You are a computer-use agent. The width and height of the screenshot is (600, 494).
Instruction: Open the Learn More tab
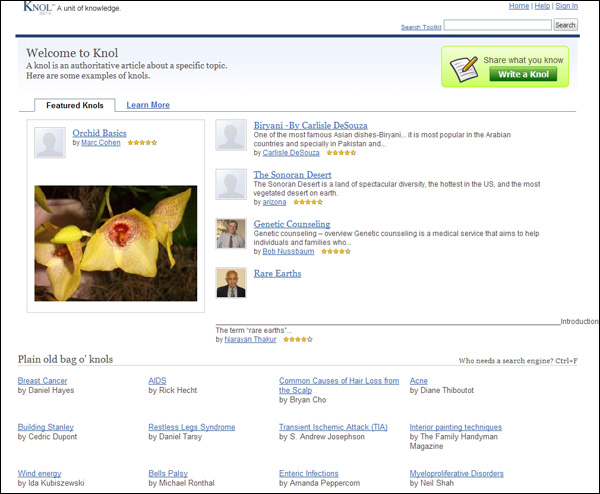(148, 105)
